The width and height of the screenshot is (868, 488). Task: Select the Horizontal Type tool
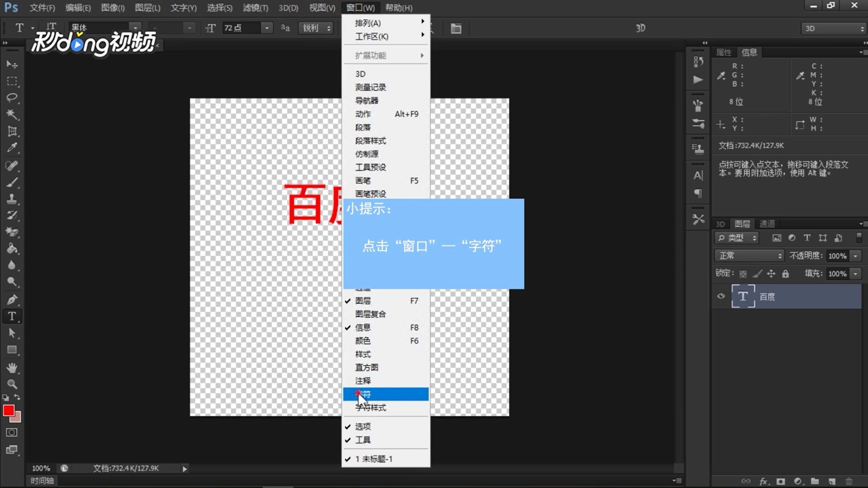(12, 316)
